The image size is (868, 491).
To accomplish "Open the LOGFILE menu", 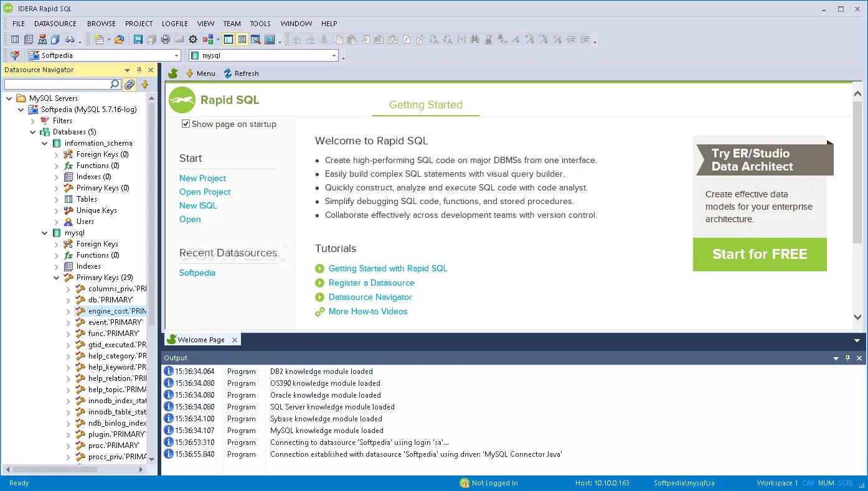I will (175, 24).
